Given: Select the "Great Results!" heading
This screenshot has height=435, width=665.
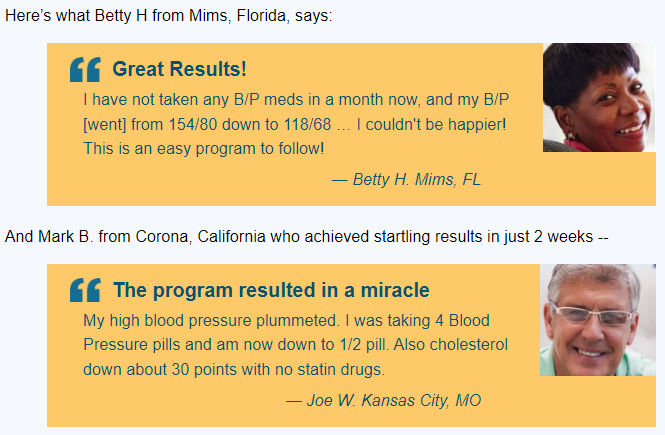Looking at the screenshot, I should pyautogui.click(x=179, y=69).
